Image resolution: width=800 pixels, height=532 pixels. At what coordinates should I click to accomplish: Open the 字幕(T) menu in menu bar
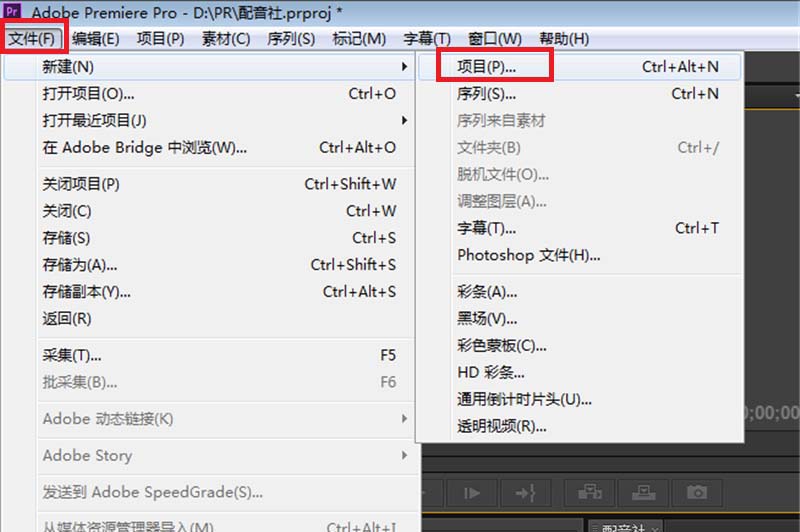[x=427, y=39]
